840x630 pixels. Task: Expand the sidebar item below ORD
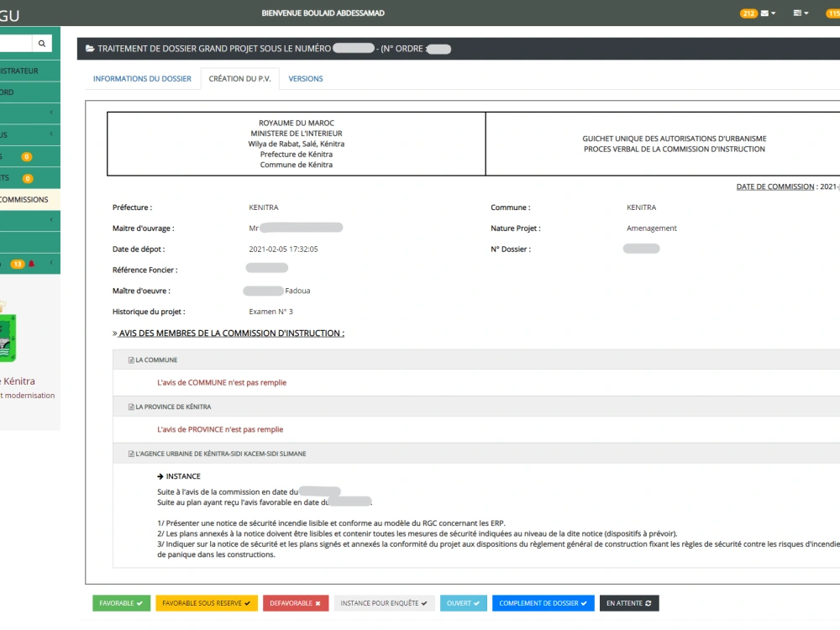51,113
